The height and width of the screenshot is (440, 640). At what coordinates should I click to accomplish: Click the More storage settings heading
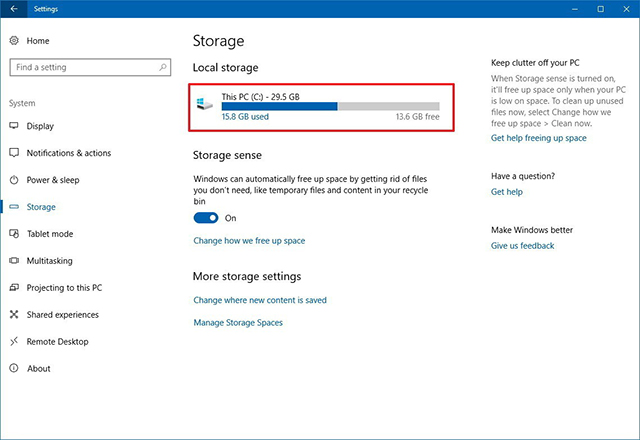[247, 276]
